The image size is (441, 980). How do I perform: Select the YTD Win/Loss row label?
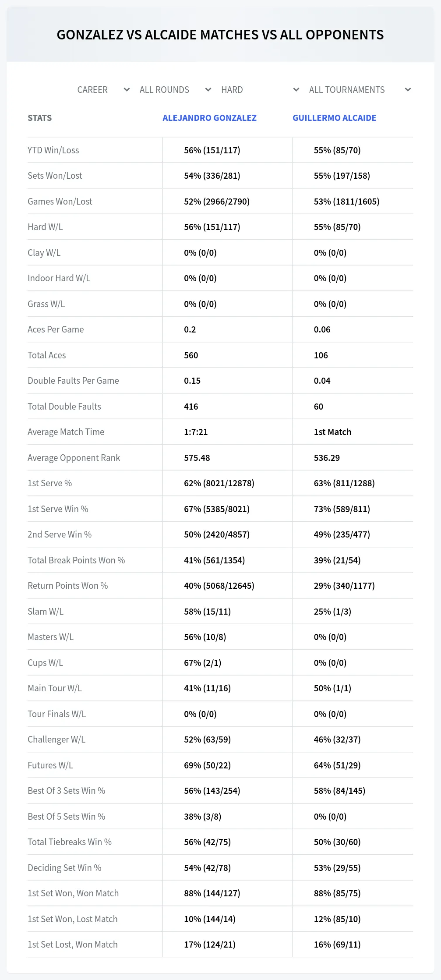pos(53,150)
